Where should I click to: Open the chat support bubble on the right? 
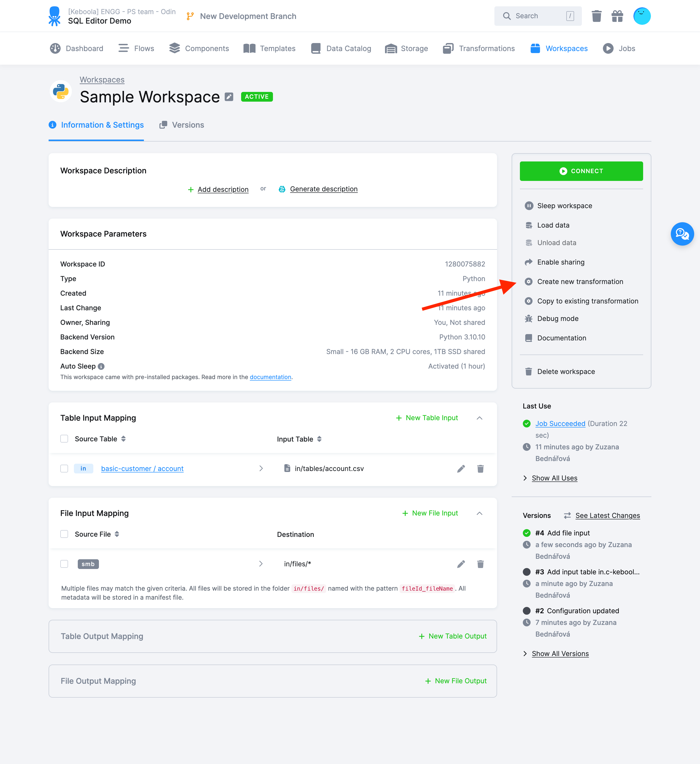pos(682,234)
